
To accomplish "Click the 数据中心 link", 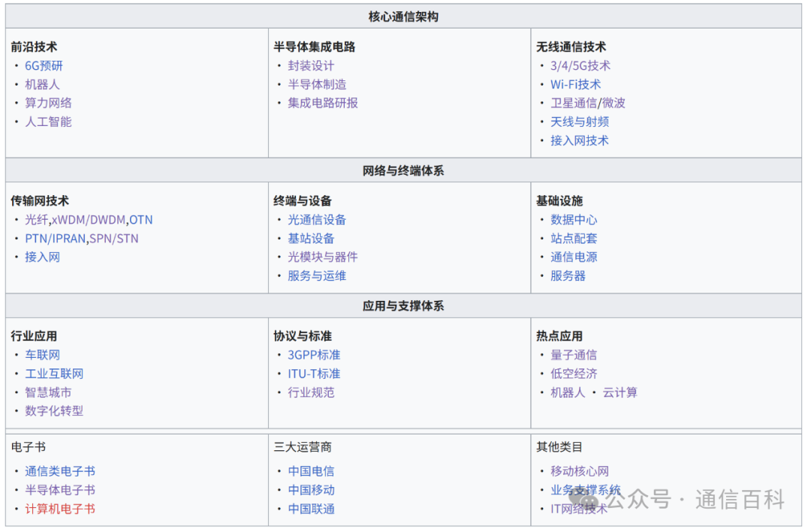I will pyautogui.click(x=574, y=220).
